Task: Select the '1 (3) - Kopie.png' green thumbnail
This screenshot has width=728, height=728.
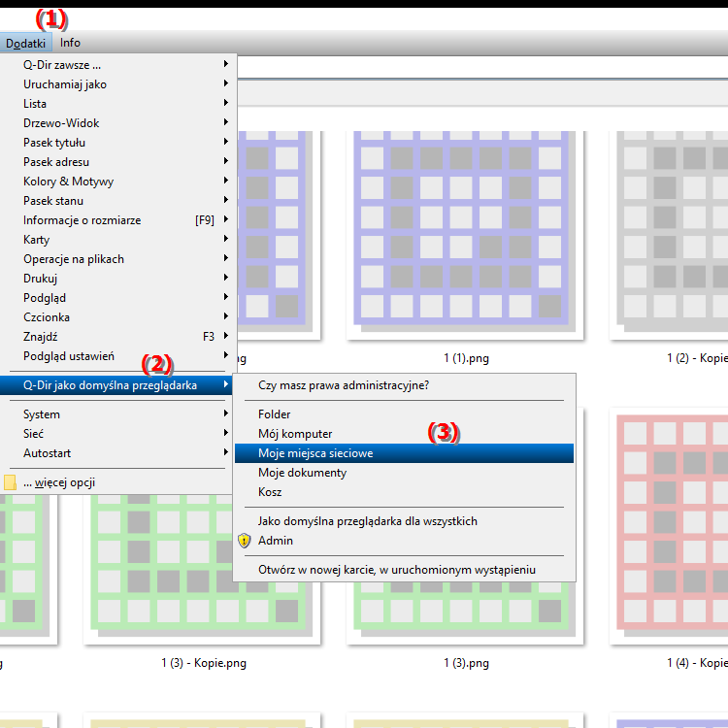Action: click(x=202, y=569)
